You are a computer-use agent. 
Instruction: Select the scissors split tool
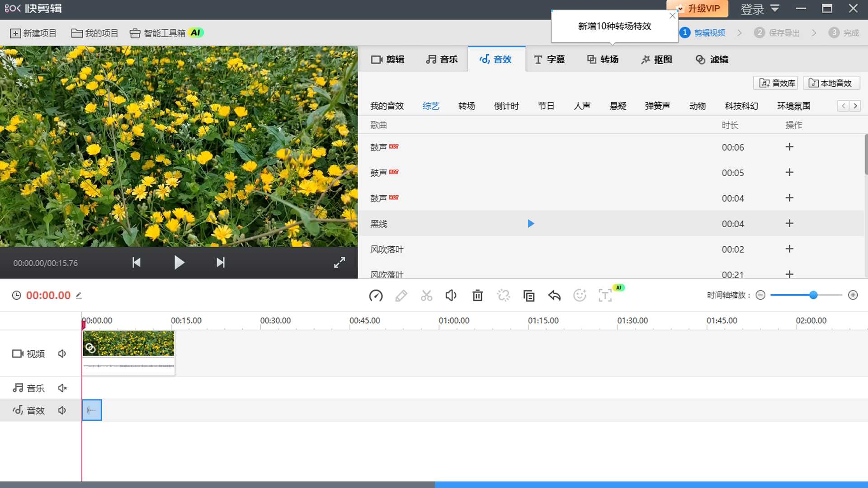click(426, 296)
